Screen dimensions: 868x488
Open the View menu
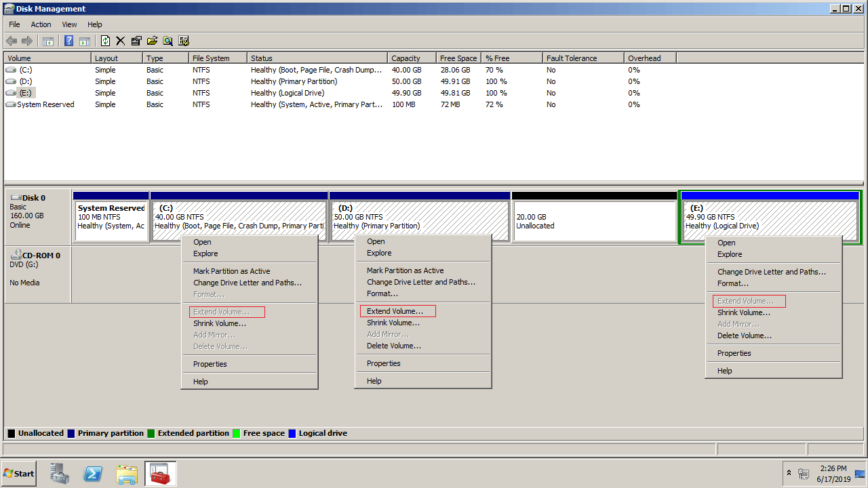coord(69,24)
